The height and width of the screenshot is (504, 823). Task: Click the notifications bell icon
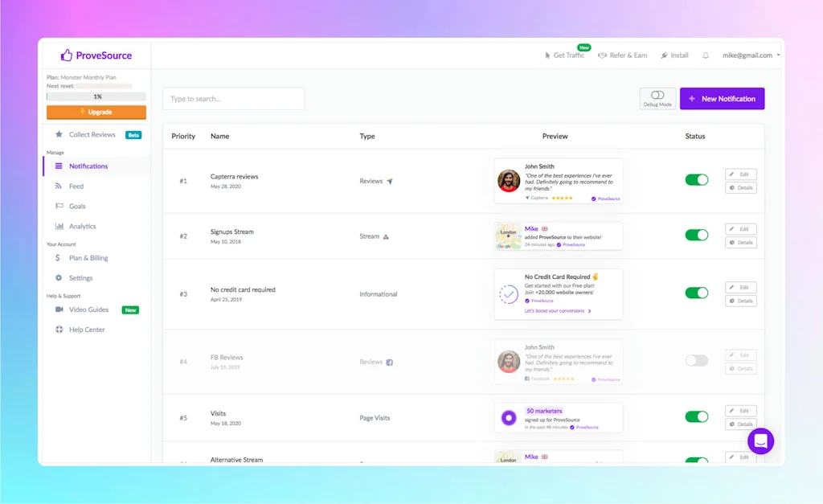tap(706, 55)
